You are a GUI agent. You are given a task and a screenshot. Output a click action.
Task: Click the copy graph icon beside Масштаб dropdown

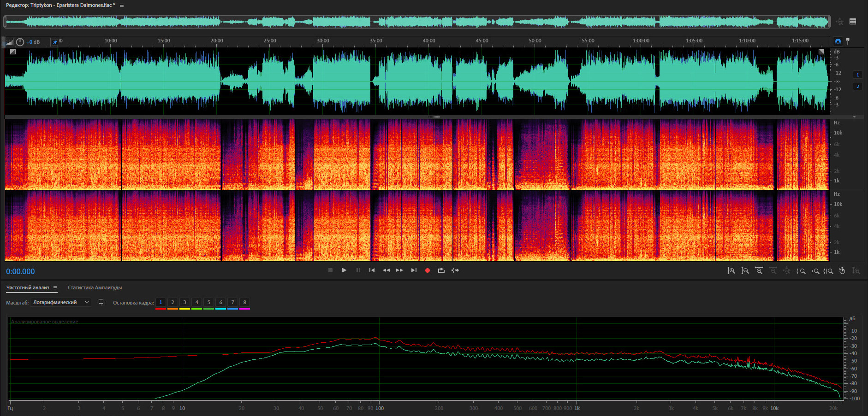(102, 302)
